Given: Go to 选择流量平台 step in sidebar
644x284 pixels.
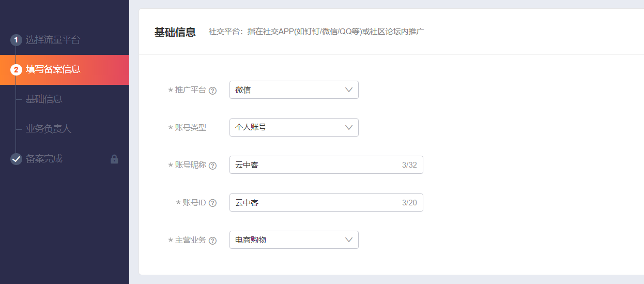Looking at the screenshot, I should [53, 40].
